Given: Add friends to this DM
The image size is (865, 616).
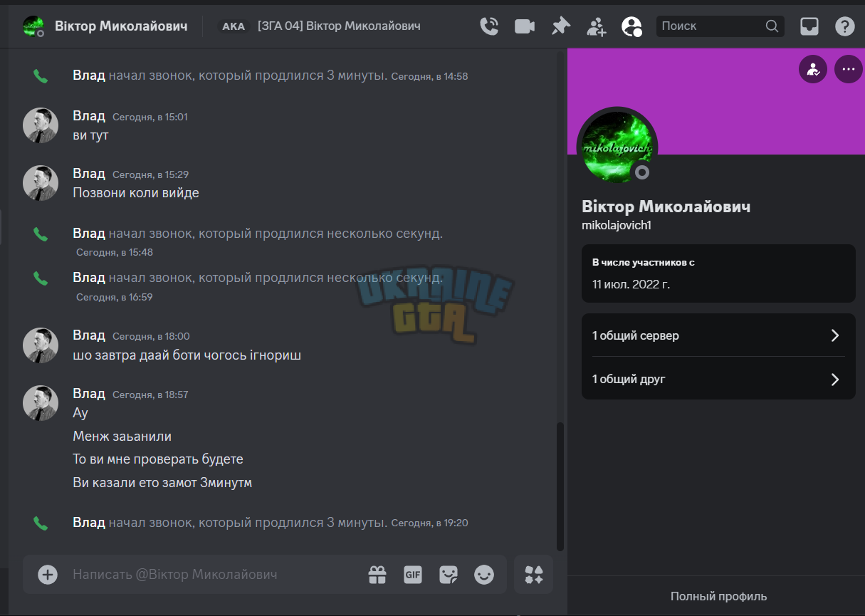Looking at the screenshot, I should [x=596, y=26].
